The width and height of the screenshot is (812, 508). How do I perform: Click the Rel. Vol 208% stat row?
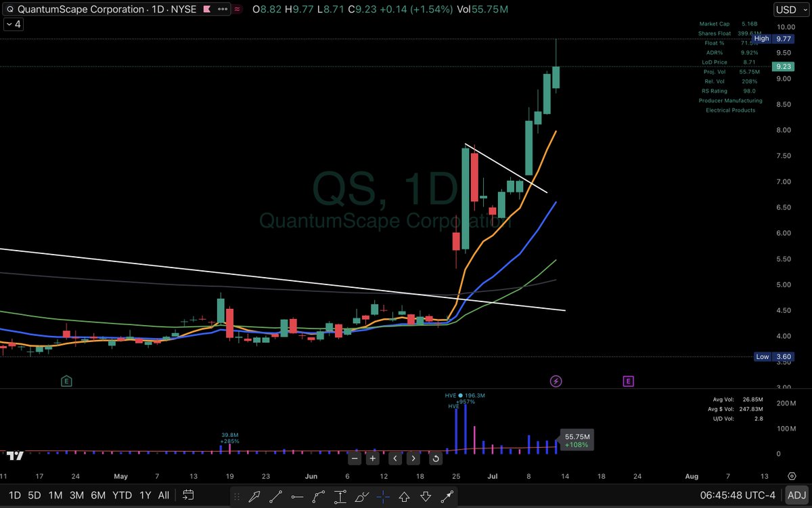click(730, 81)
